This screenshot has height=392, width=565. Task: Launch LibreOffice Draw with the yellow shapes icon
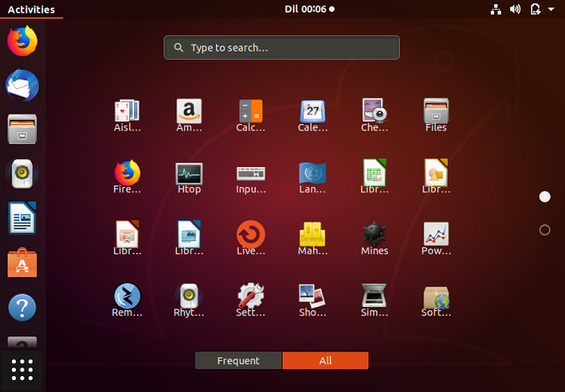(436, 177)
